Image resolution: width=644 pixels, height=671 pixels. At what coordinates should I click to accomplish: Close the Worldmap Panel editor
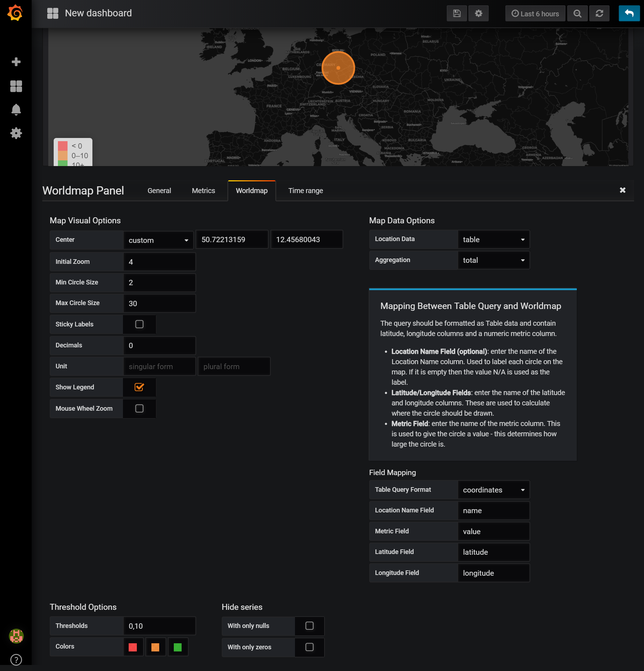point(623,190)
